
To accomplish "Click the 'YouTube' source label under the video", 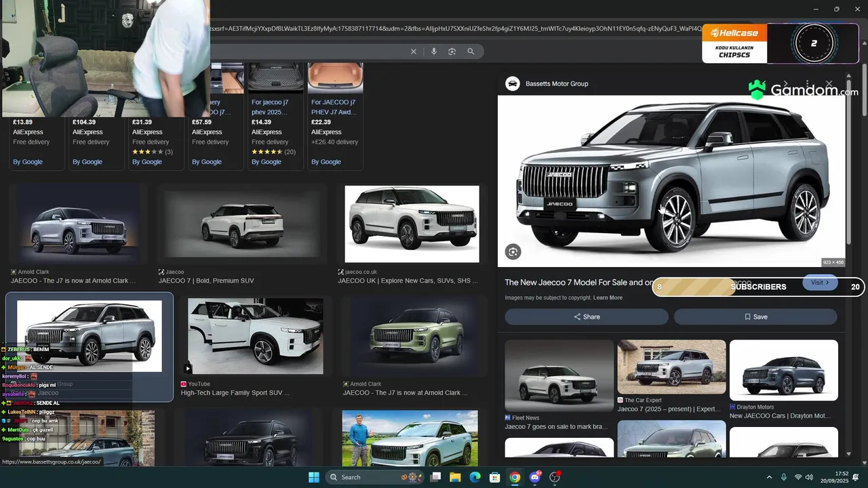I will tap(199, 384).
